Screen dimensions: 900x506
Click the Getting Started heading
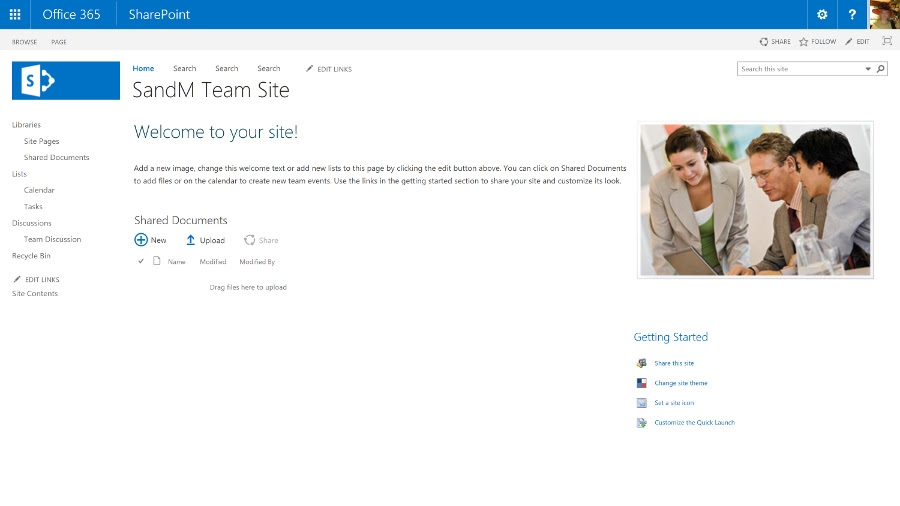[x=670, y=337]
